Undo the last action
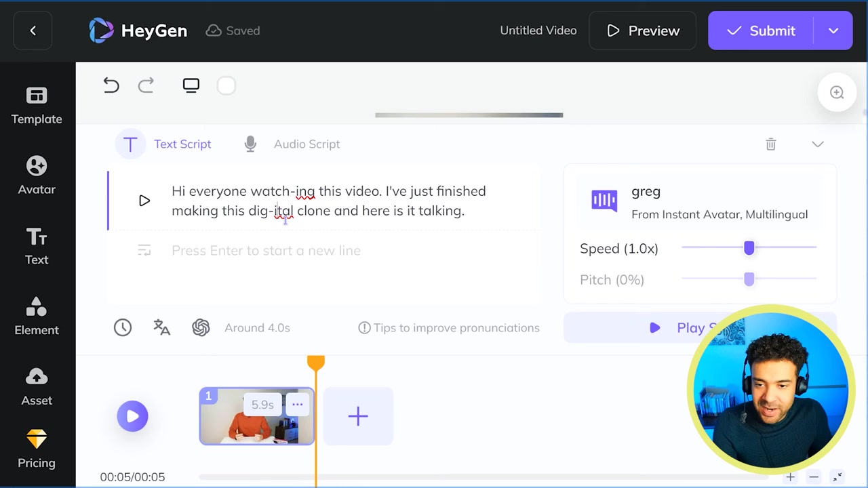 (111, 85)
